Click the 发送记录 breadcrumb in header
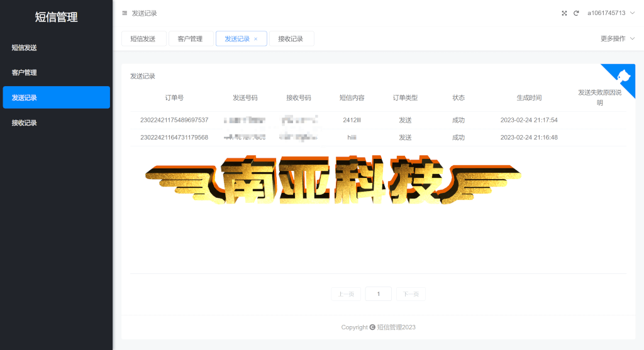 click(144, 13)
